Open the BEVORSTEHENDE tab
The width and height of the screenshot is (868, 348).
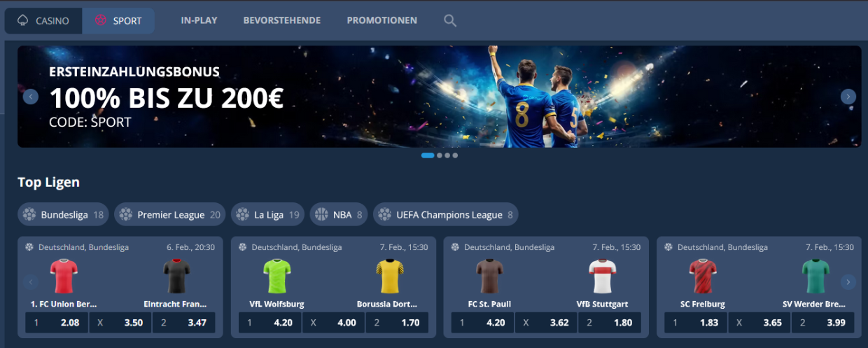(282, 20)
